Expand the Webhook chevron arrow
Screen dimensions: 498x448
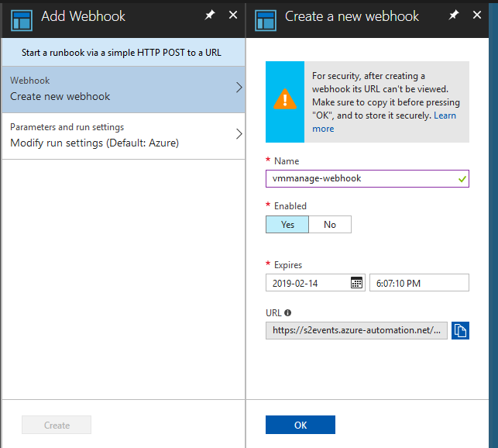(x=239, y=88)
